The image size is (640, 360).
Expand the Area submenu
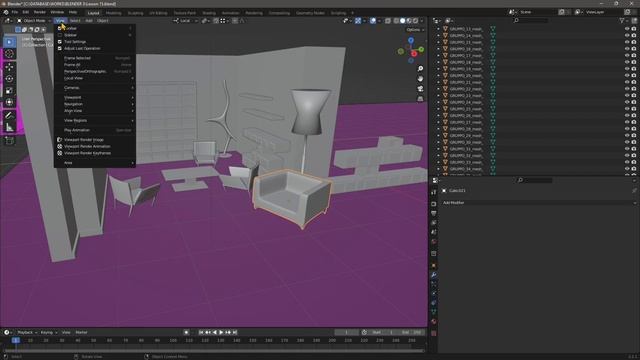coord(94,163)
